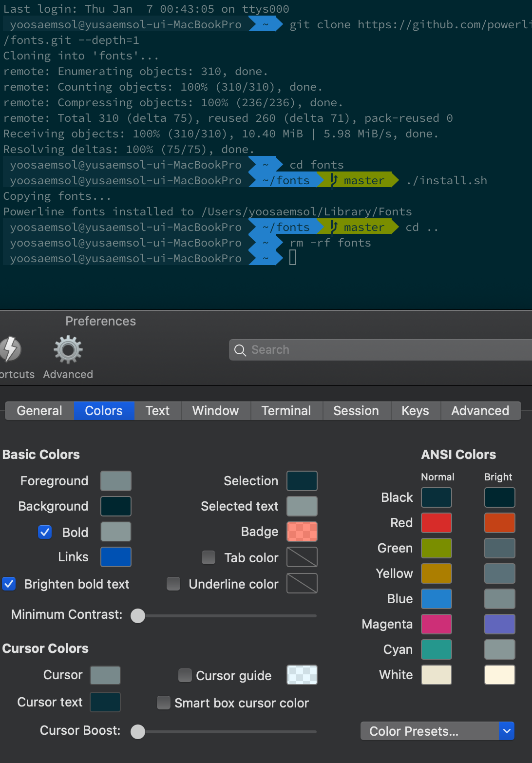Edit the Bright White ANSI swatch

point(500,675)
